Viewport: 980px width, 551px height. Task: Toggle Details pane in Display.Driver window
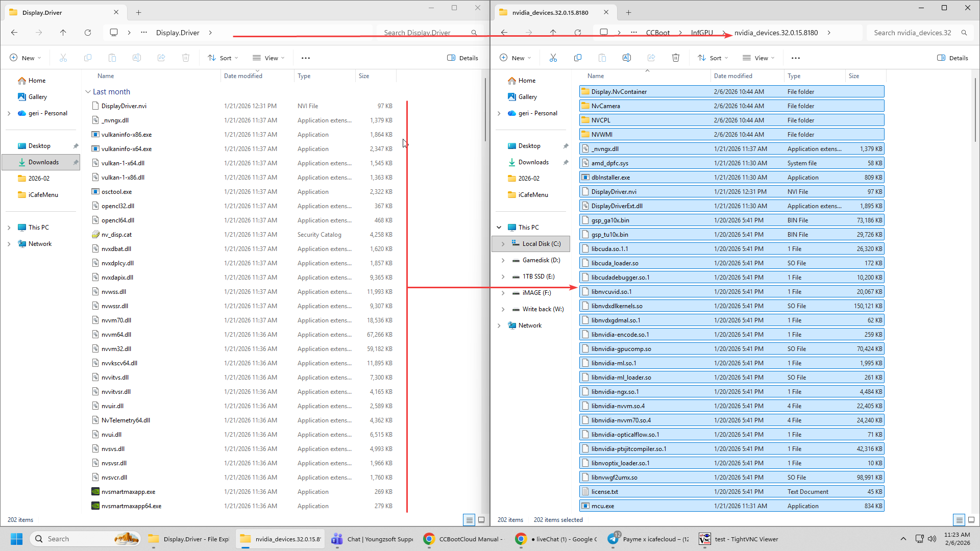[463, 58]
